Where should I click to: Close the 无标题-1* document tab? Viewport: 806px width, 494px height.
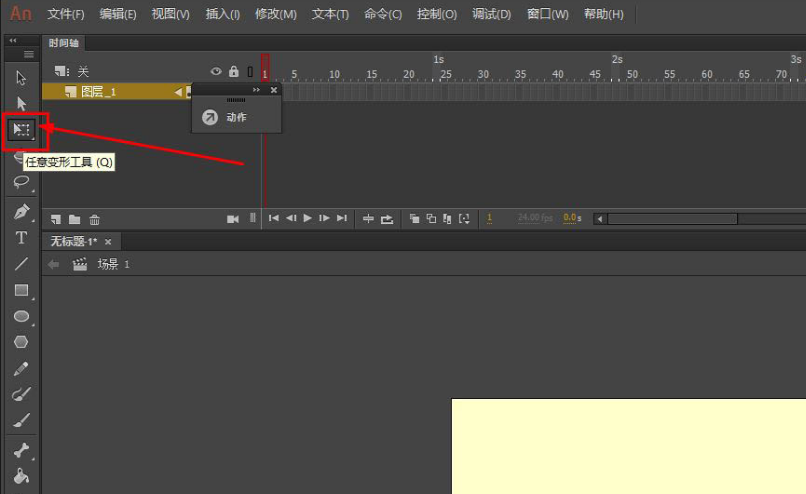click(x=108, y=242)
